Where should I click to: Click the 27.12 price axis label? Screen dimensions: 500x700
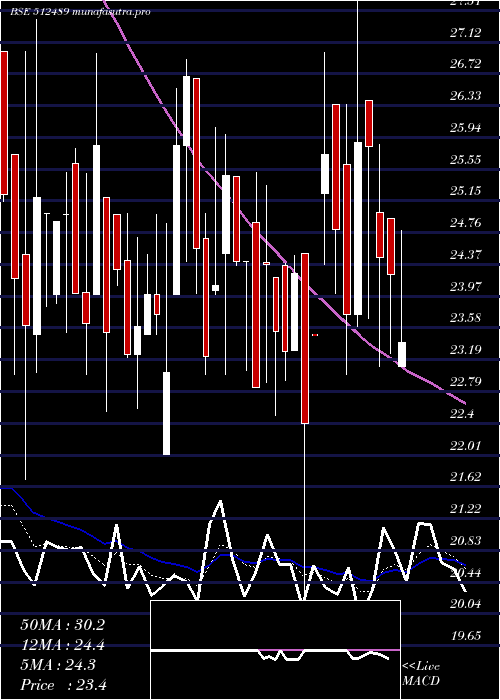(466, 33)
